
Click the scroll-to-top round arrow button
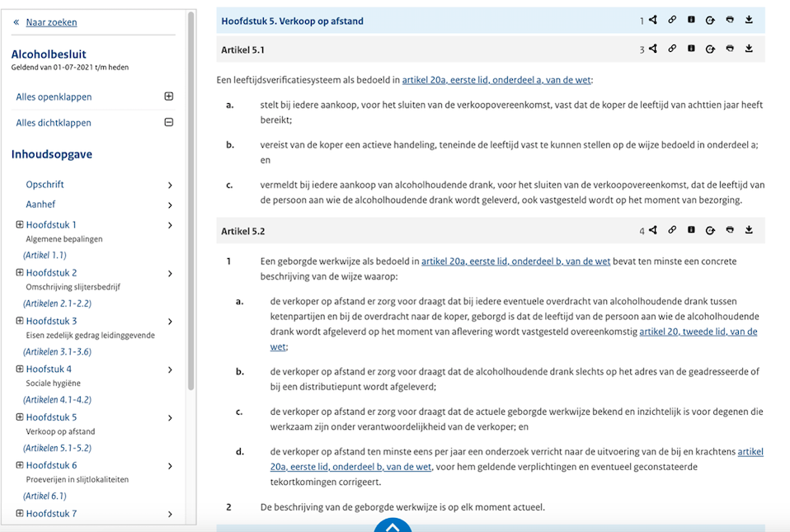coord(393,526)
